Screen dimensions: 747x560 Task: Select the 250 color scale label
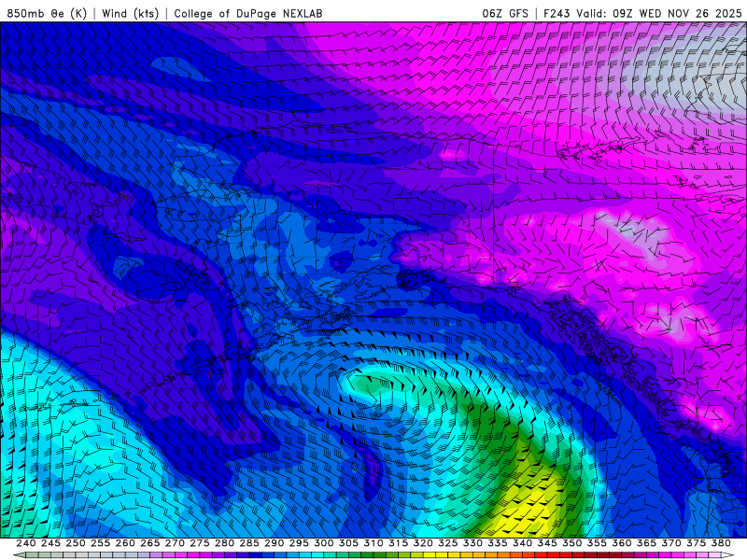76,543
